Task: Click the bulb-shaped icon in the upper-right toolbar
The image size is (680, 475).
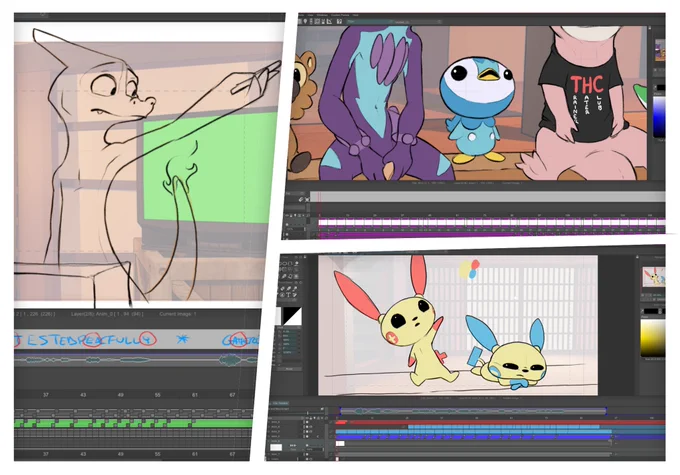Action: point(305,21)
